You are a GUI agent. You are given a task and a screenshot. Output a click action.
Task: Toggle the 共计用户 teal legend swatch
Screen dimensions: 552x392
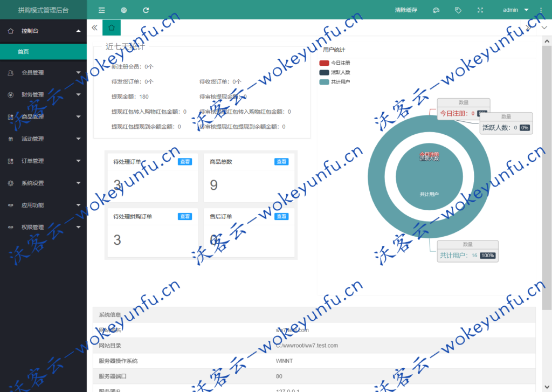click(324, 82)
